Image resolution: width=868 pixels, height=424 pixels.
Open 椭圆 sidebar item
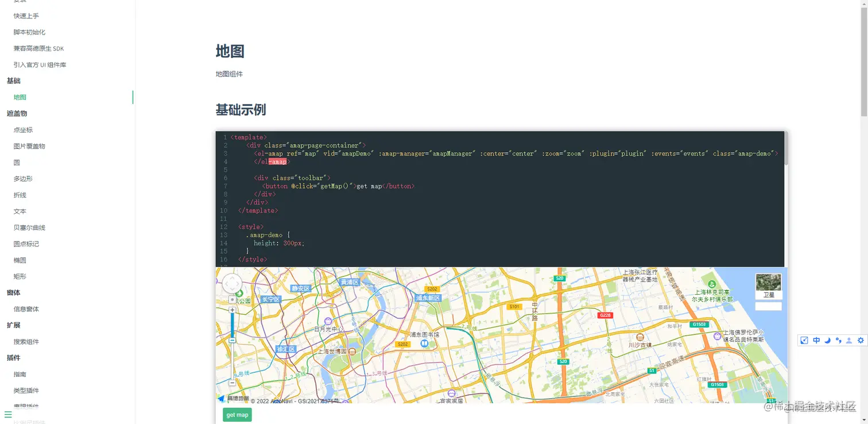click(20, 260)
